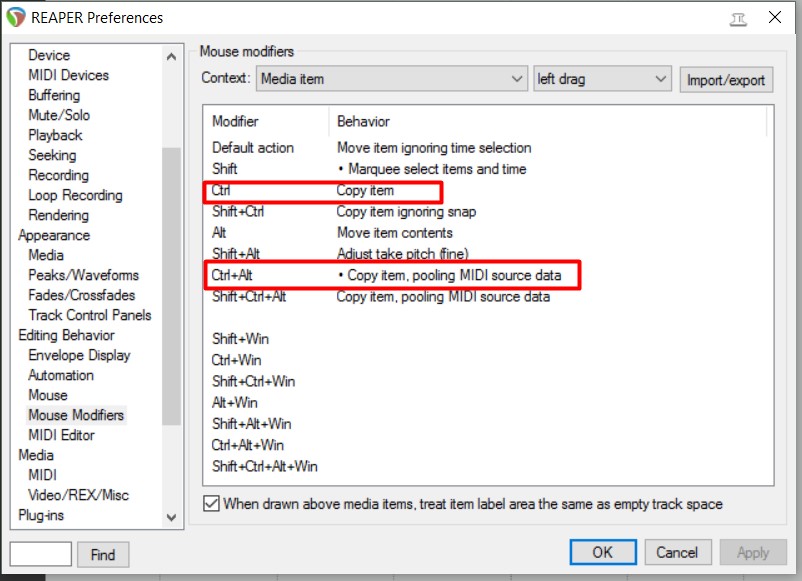Click the Apply button
Viewport: 802px width, 581px height.
(753, 552)
